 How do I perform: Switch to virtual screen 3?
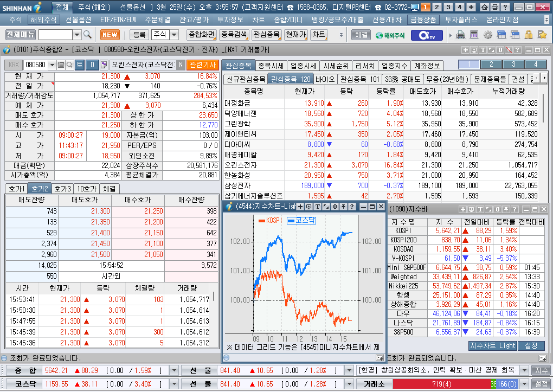click(x=448, y=7)
